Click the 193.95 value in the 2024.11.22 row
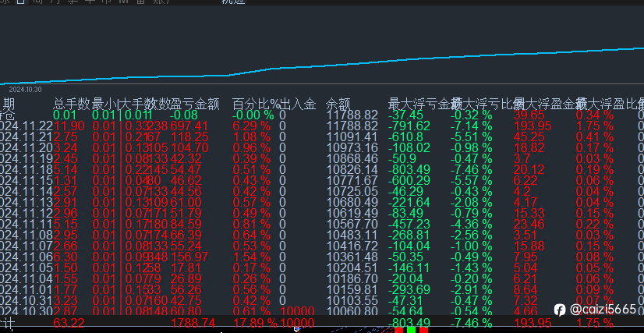Screen dimensions: 644x333 533,126
